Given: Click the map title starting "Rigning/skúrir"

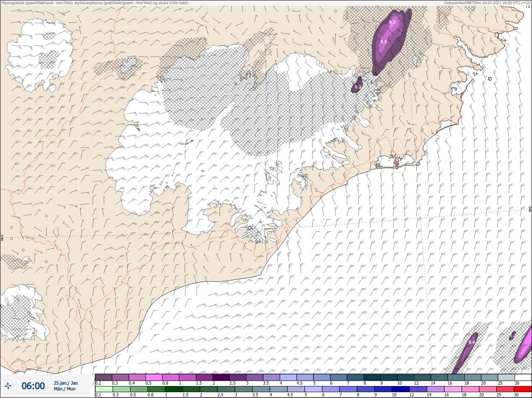Looking at the screenshot, I should coord(95,2).
